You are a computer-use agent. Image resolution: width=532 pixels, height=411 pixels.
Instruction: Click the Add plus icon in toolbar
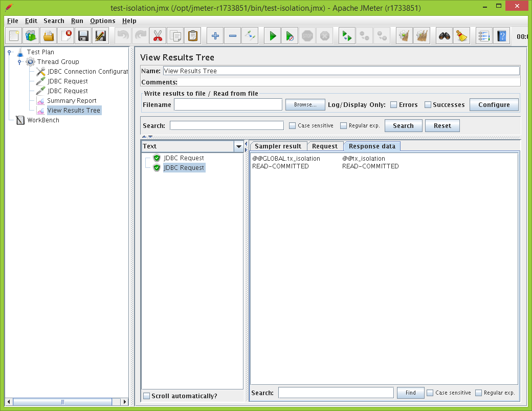(215, 36)
